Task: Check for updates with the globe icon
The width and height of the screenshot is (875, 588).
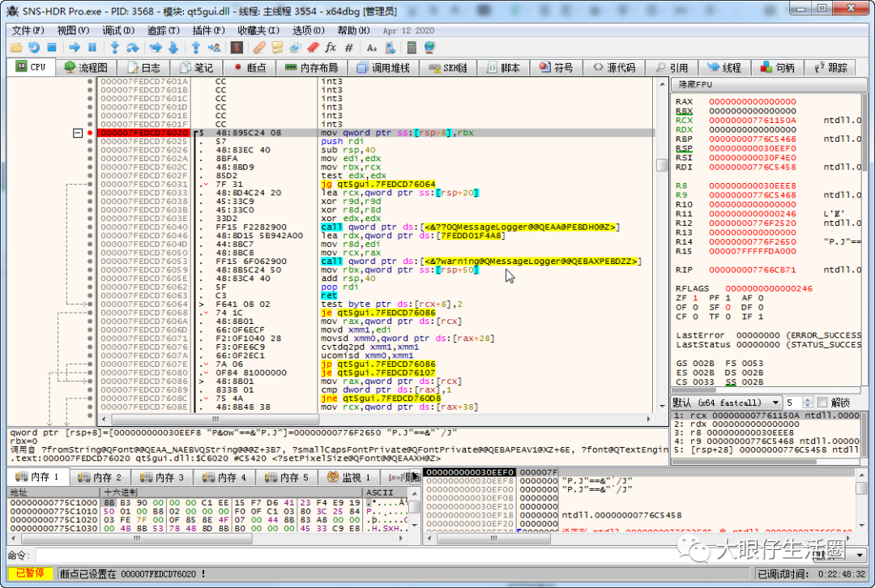Action: pyautogui.click(x=429, y=48)
